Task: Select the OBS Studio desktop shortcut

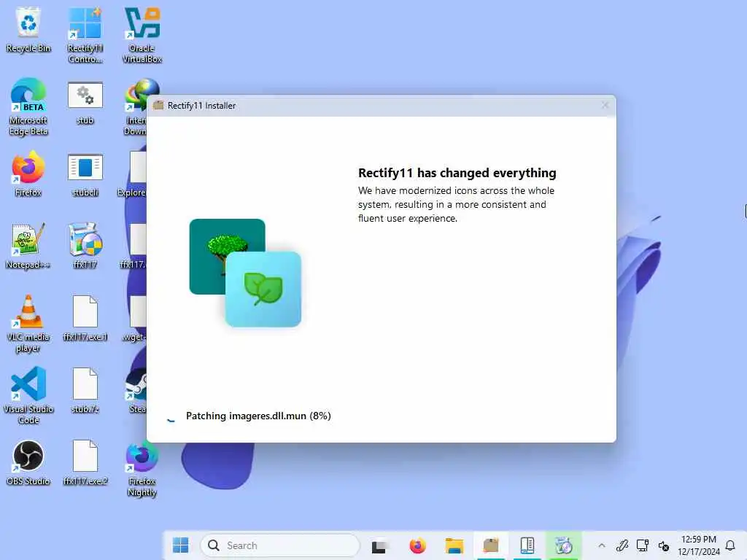Action: pos(28,463)
